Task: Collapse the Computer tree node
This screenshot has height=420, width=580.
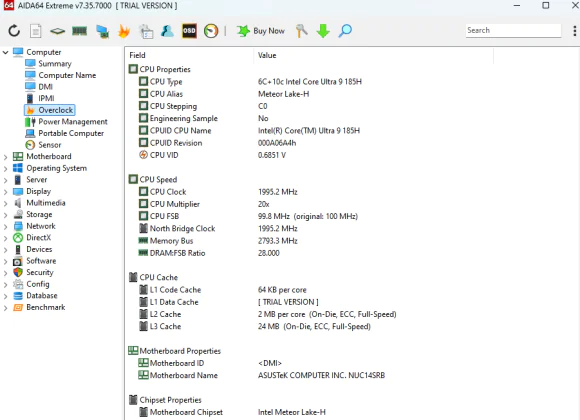Action: (6, 52)
